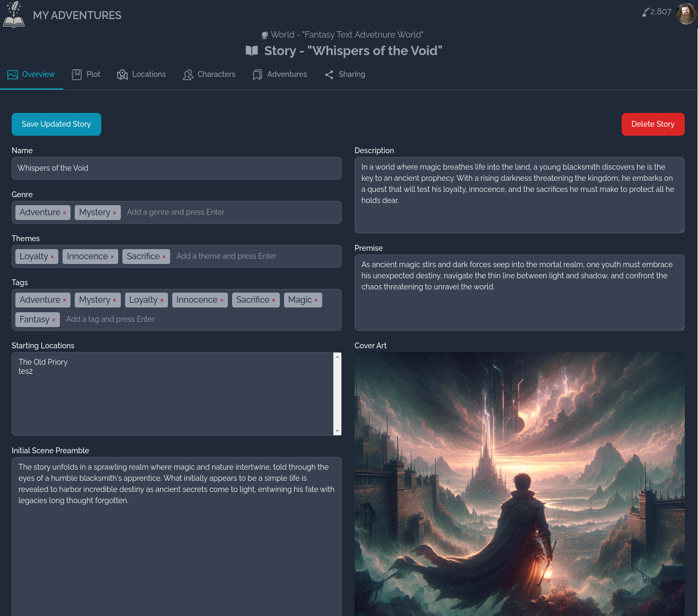Click the Adventures tab bookmark icon
This screenshot has width=698, height=616.
coord(258,75)
